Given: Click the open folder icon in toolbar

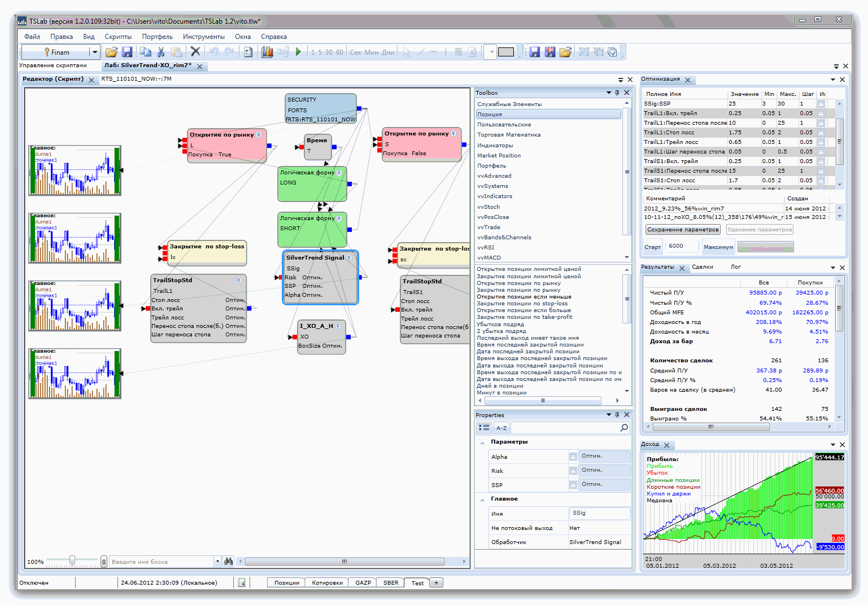Looking at the screenshot, I should coord(111,52).
